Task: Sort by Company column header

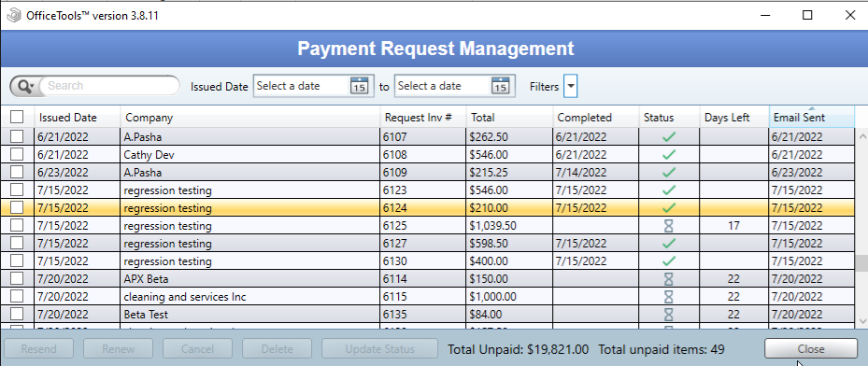Action: tap(250, 118)
